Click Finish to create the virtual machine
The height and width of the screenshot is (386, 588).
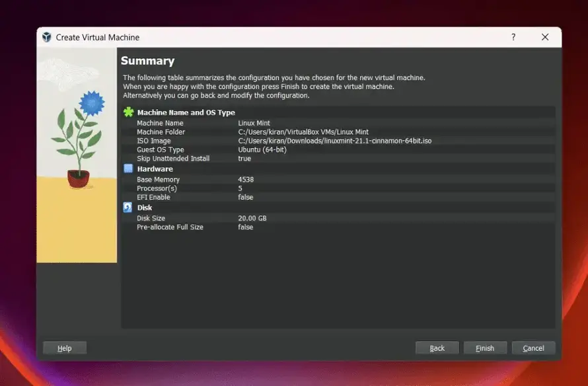point(485,348)
